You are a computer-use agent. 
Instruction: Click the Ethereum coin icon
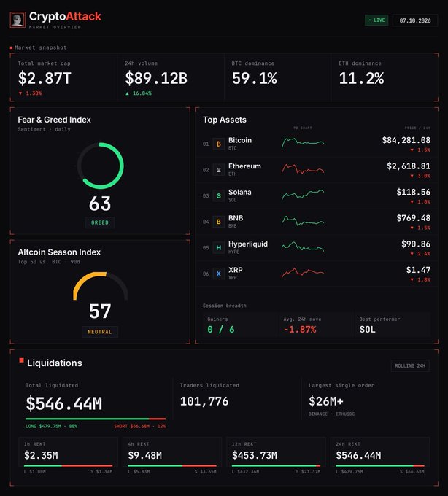click(219, 170)
